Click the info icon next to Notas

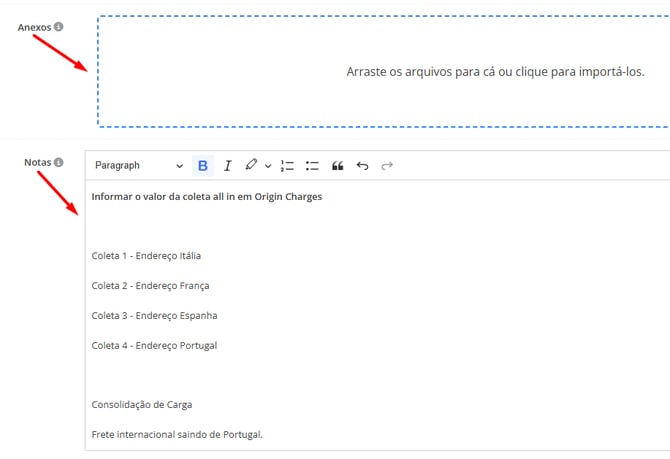(x=58, y=162)
